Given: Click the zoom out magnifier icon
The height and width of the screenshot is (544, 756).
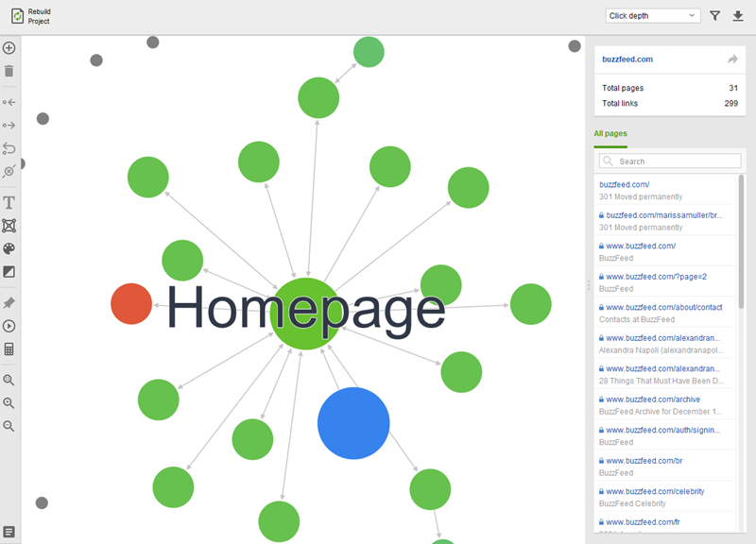Looking at the screenshot, I should [9, 426].
